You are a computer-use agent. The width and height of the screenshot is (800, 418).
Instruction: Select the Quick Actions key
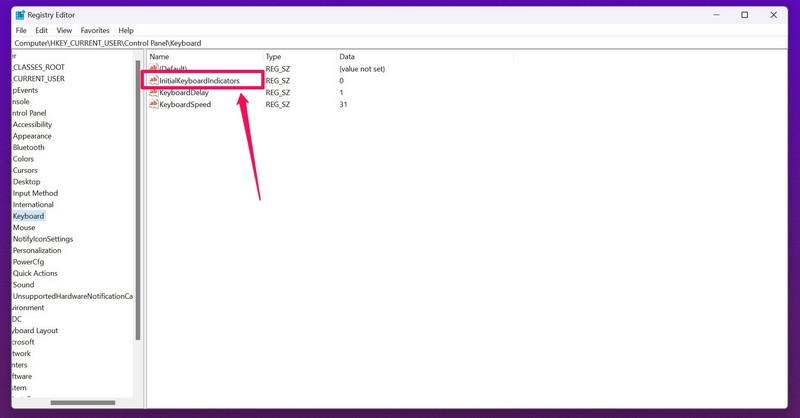(35, 273)
